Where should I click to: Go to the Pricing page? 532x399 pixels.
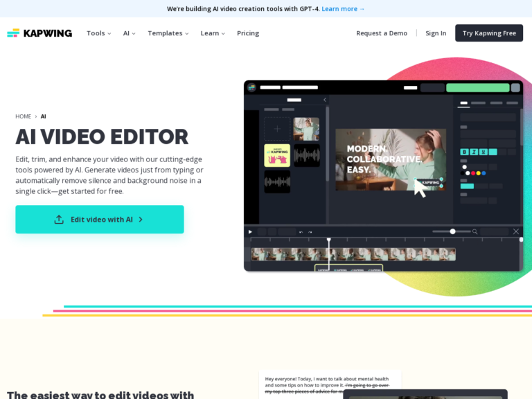(x=248, y=33)
